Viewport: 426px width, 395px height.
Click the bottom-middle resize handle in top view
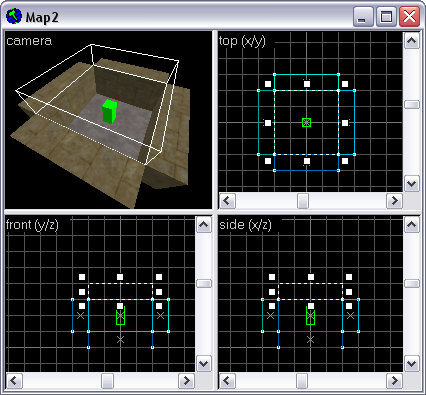307,161
